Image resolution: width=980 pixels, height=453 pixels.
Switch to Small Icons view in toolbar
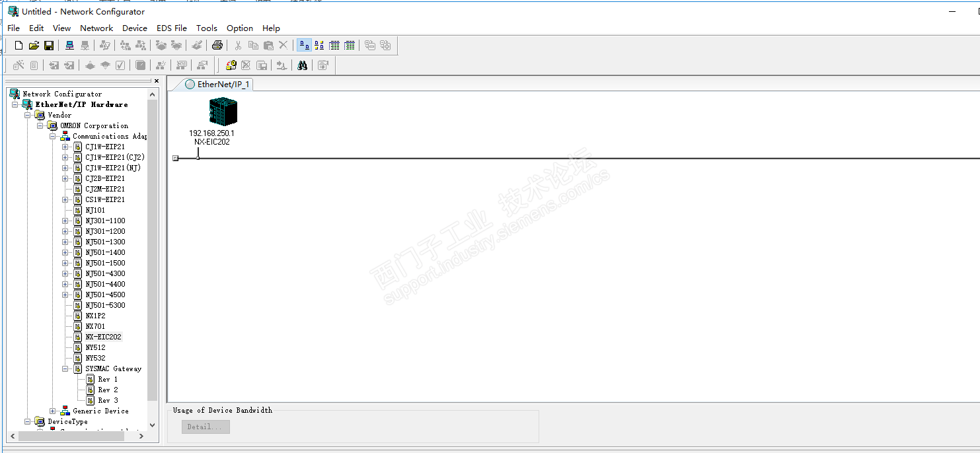(x=319, y=46)
